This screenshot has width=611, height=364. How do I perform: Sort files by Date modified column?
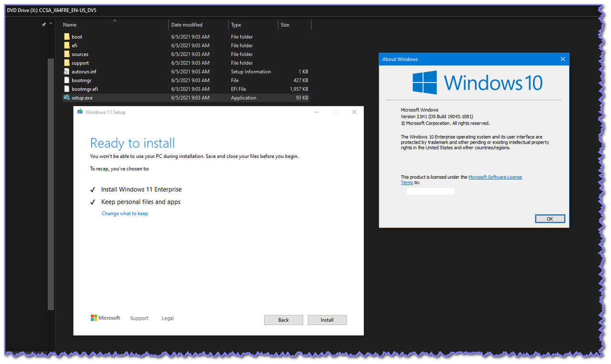click(187, 25)
